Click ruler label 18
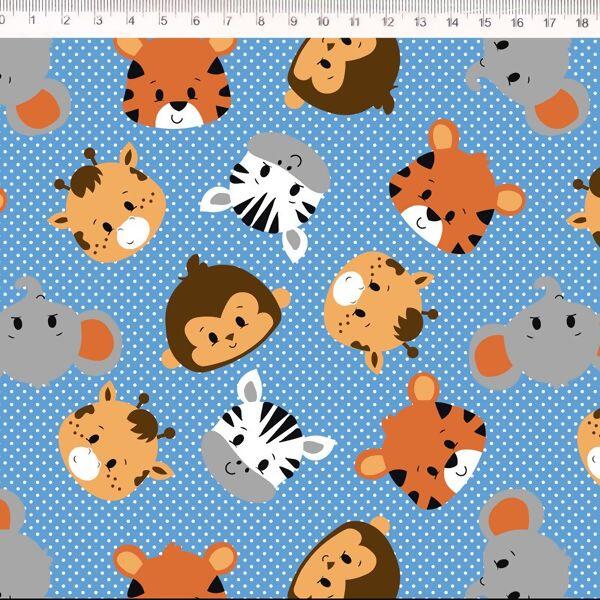Image resolution: width=600 pixels, height=600 pixels. 582,23
